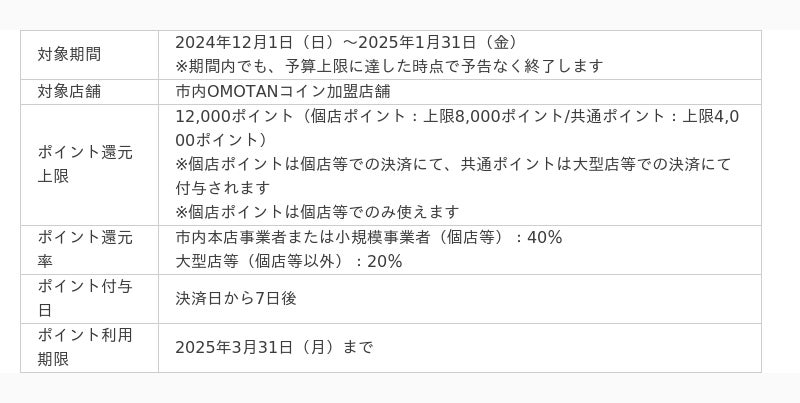
Task: Click the ポイント付与日 row label
Action: pos(84,298)
